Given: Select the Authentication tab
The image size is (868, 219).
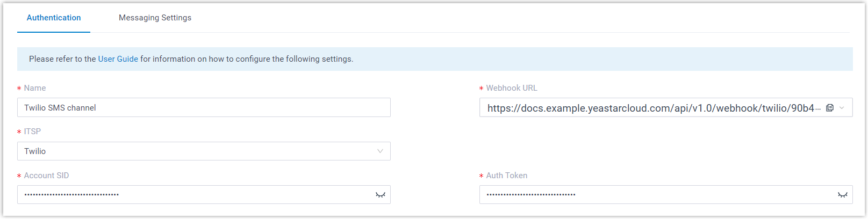Looking at the screenshot, I should pyautogui.click(x=54, y=18).
